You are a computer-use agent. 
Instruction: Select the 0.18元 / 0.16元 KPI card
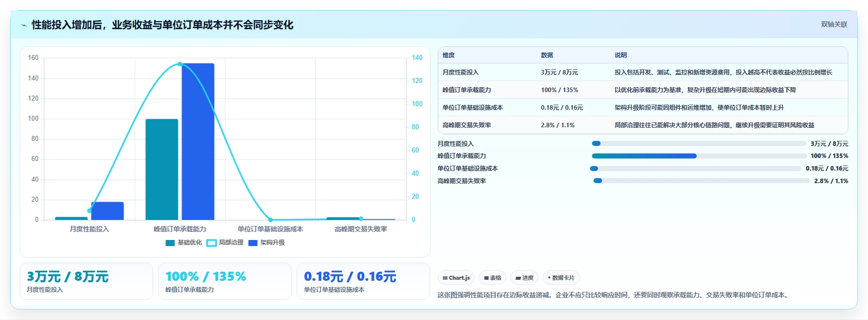point(363,281)
